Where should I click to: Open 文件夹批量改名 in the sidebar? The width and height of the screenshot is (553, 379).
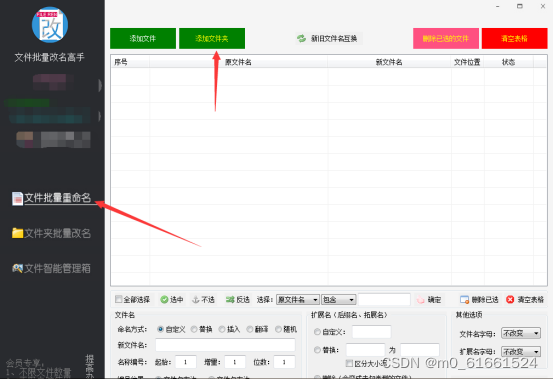tap(51, 233)
